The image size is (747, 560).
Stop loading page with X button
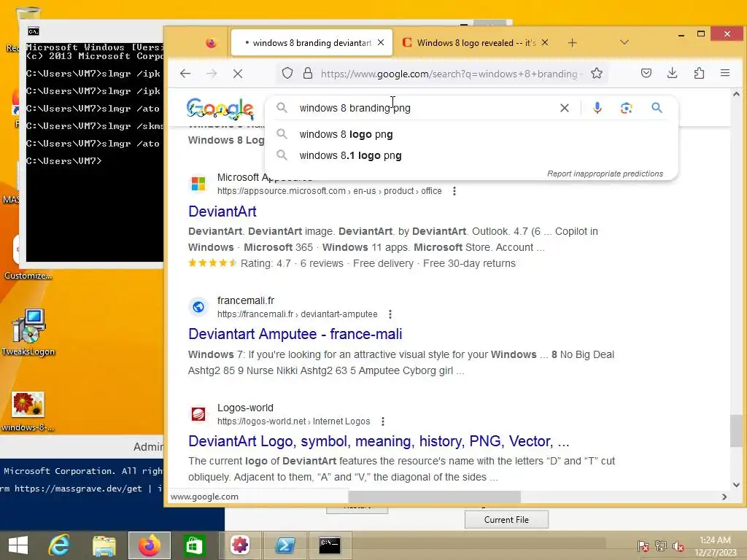click(238, 74)
